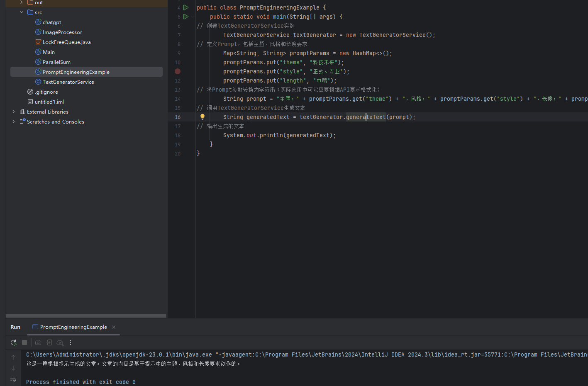Viewport: 588px width, 386px height.
Task: Open the untitled1.iml file
Action: (49, 102)
